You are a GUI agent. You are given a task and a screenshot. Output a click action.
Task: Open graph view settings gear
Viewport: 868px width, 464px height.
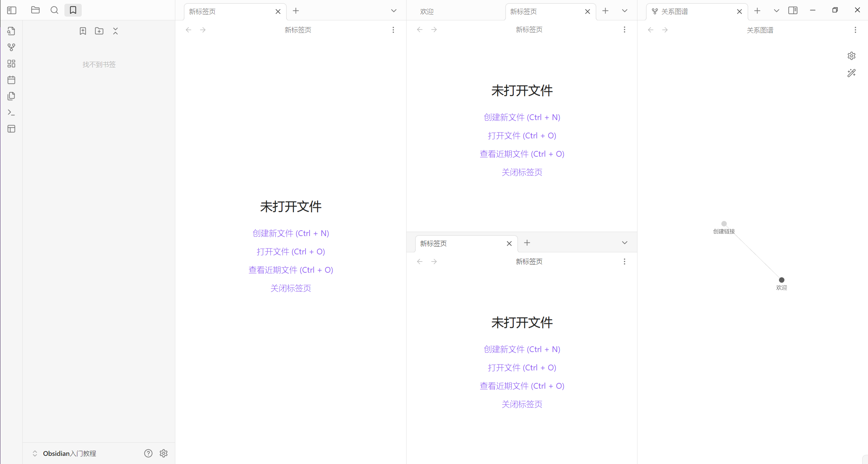click(x=851, y=56)
